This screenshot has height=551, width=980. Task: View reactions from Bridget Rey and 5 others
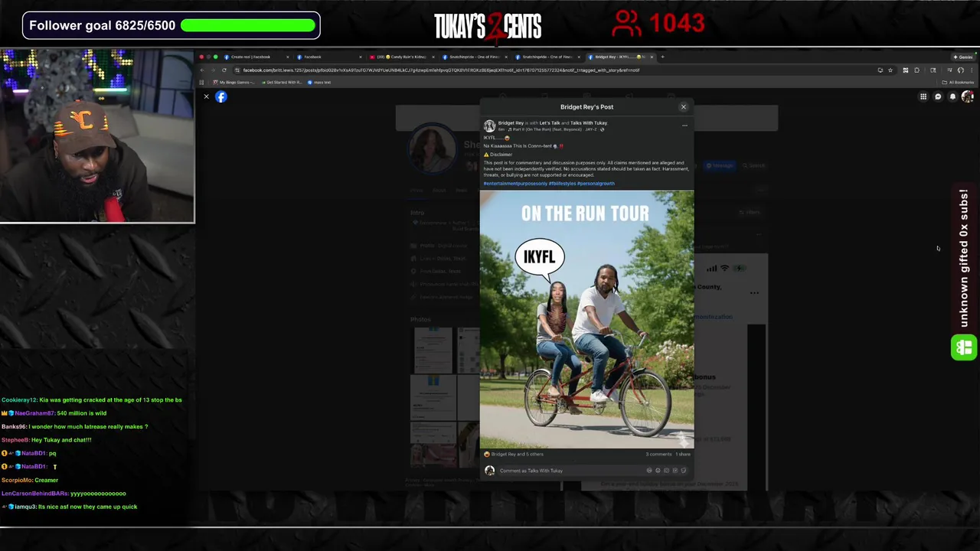pyautogui.click(x=514, y=455)
